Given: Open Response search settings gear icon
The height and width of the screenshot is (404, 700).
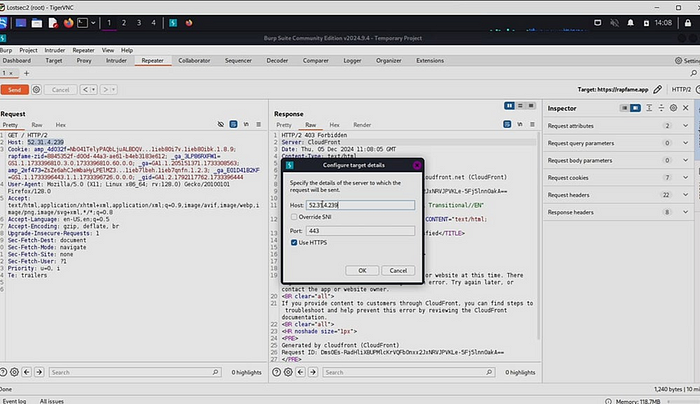Looking at the screenshot, I should coord(288,372).
